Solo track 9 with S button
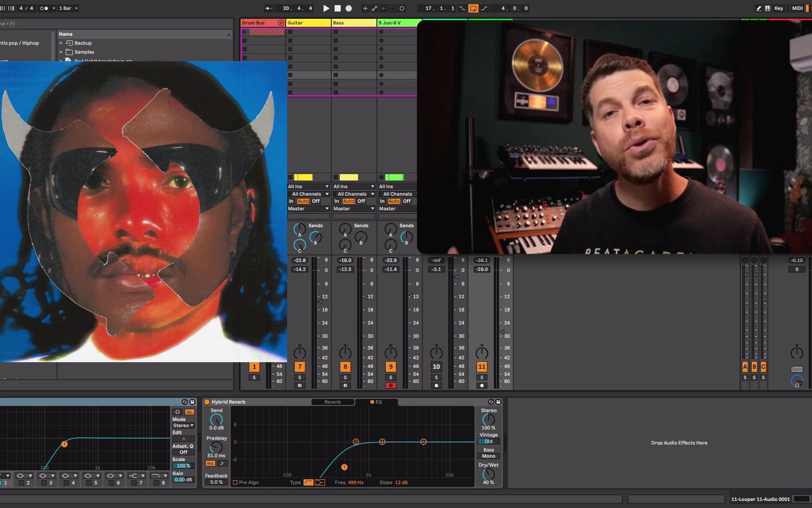812x508 pixels. pyautogui.click(x=391, y=377)
